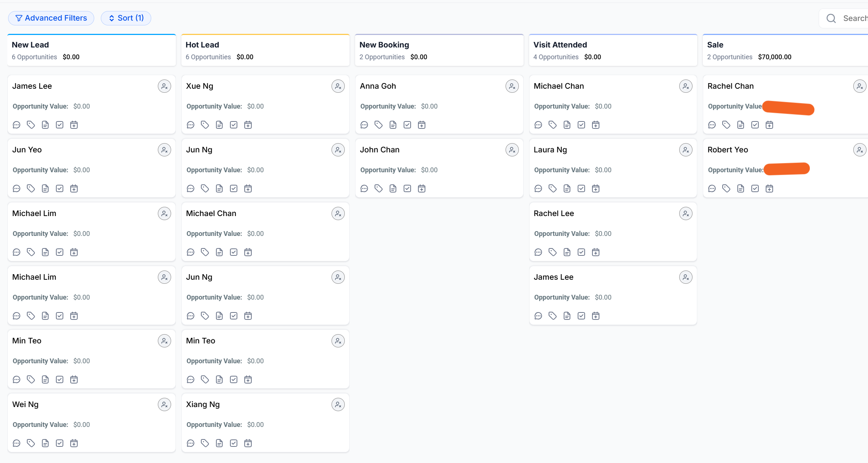Open tag icon on Rachel Chan card
The width and height of the screenshot is (868, 463).
pyautogui.click(x=726, y=125)
